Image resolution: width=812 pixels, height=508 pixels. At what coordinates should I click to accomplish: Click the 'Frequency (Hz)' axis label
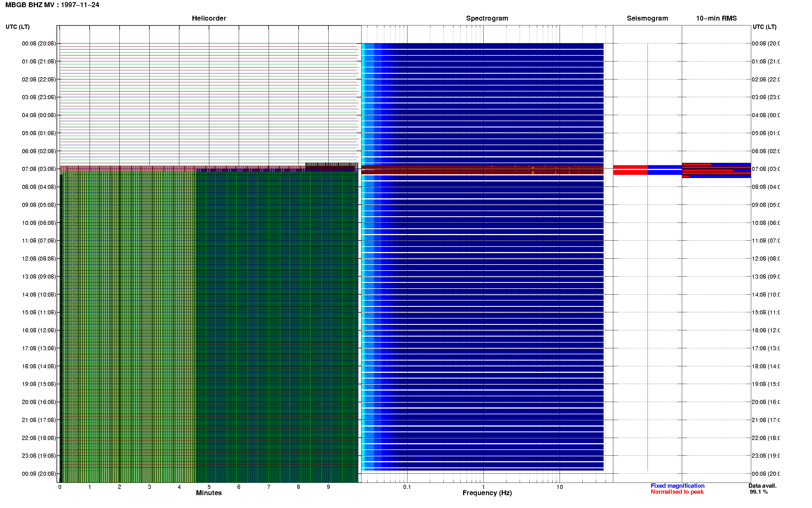tap(487, 493)
